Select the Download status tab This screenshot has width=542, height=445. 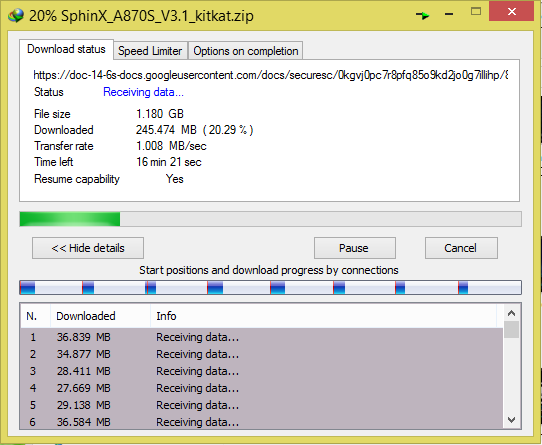click(x=66, y=49)
